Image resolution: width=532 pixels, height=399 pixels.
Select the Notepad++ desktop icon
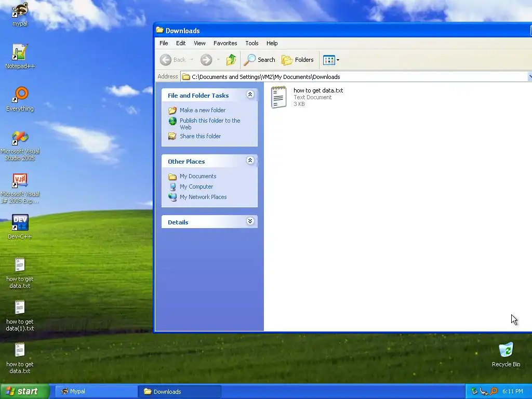tap(20, 56)
